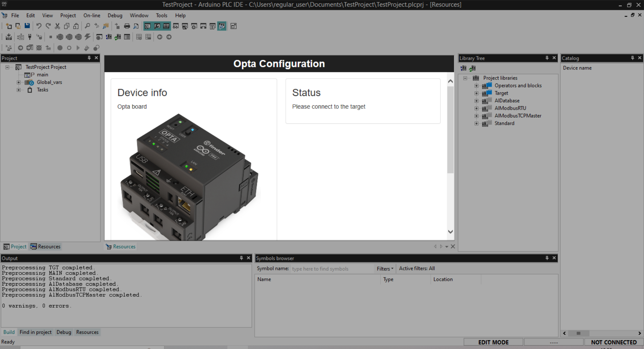Toggle the Project window view button

(148, 26)
